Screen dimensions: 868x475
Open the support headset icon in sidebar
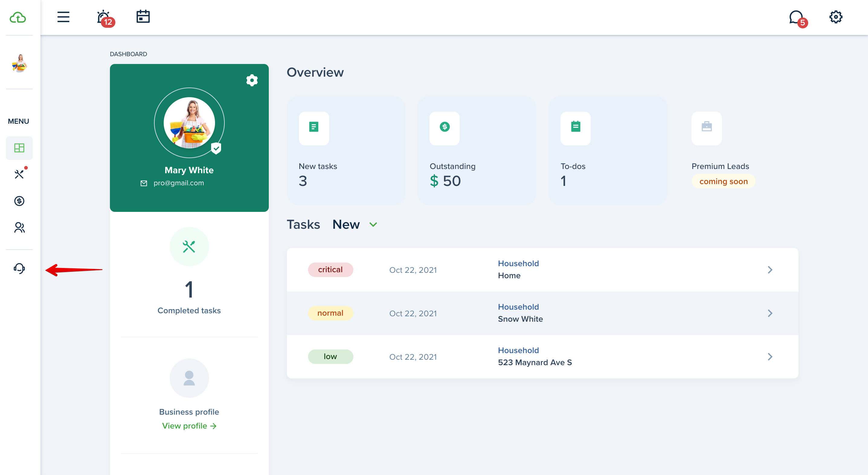[19, 268]
